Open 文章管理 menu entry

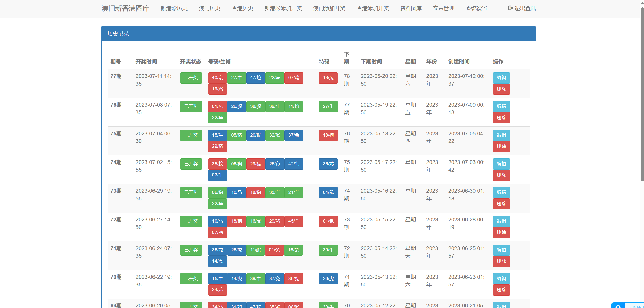tap(443, 8)
